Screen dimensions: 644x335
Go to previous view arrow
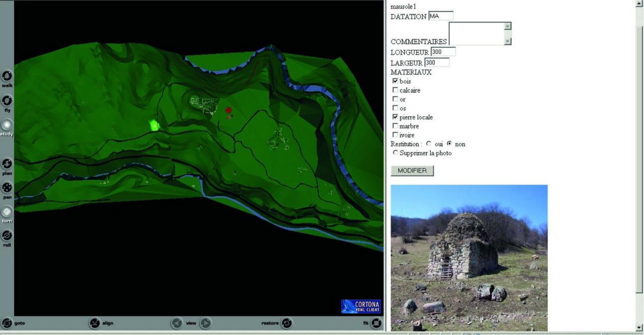click(177, 323)
